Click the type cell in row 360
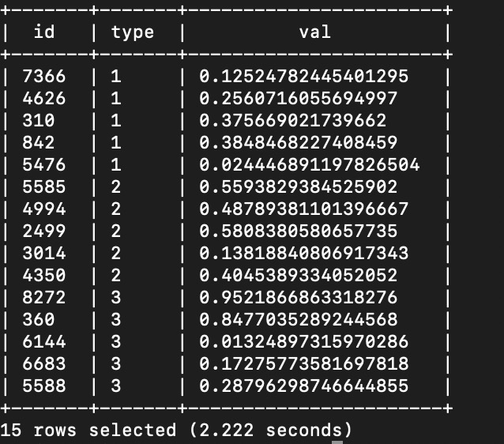 coord(116,320)
